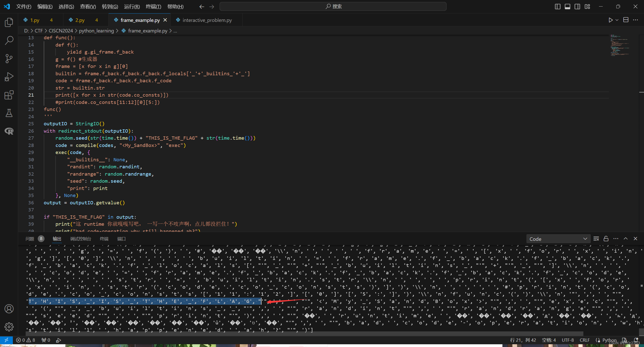Expand the run button dropdown arrow

pyautogui.click(x=617, y=20)
